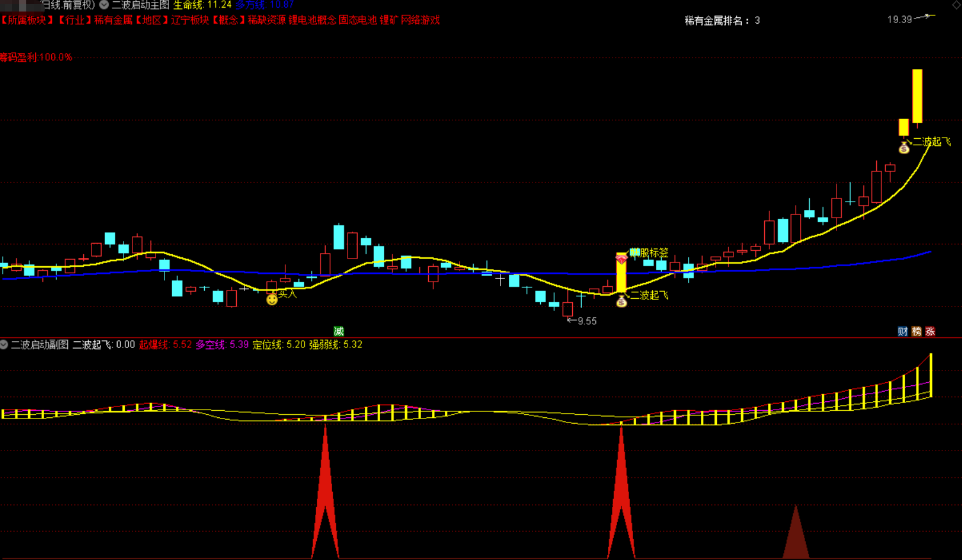
Task: Click the smiley 买入 buy signal icon
Action: (272, 299)
